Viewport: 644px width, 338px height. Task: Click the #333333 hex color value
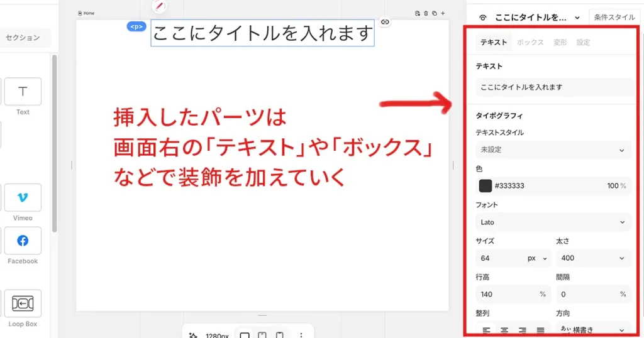pyautogui.click(x=509, y=186)
